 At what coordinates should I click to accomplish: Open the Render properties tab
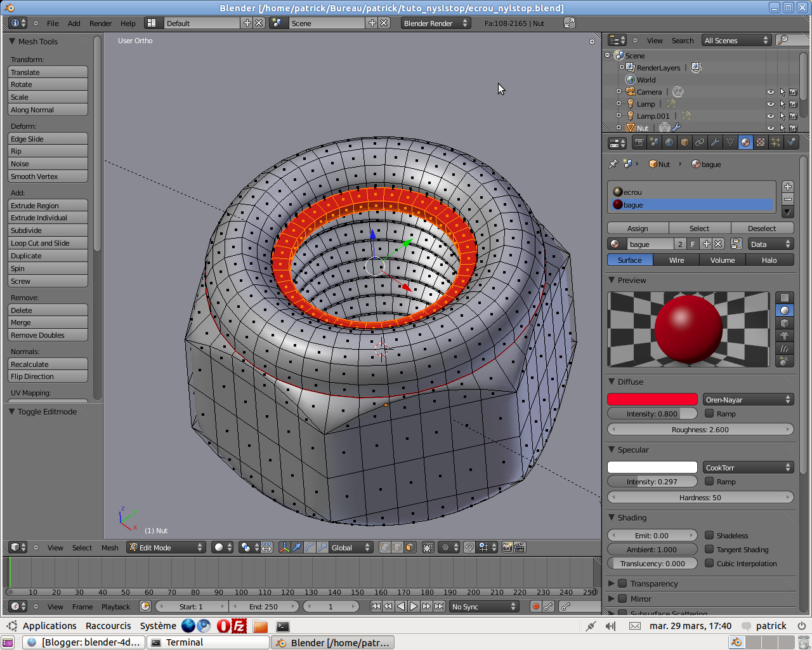point(640,142)
